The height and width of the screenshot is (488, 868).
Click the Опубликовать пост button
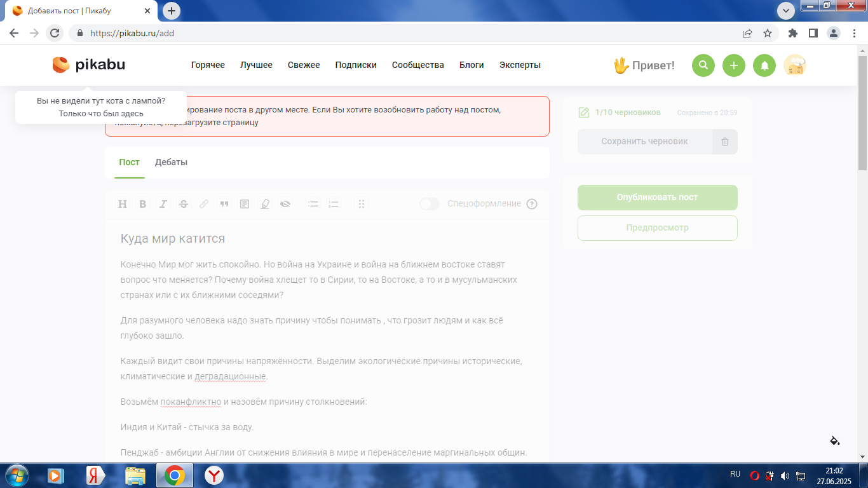pos(658,198)
